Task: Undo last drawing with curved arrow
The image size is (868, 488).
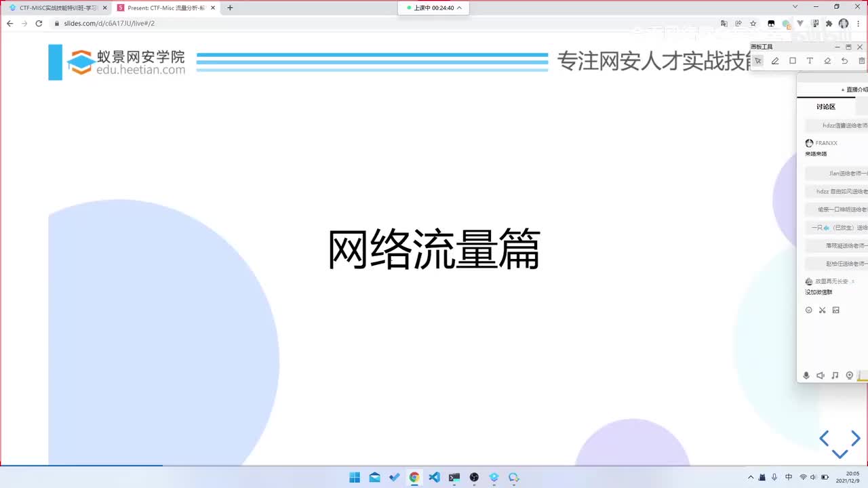Action: pyautogui.click(x=844, y=61)
